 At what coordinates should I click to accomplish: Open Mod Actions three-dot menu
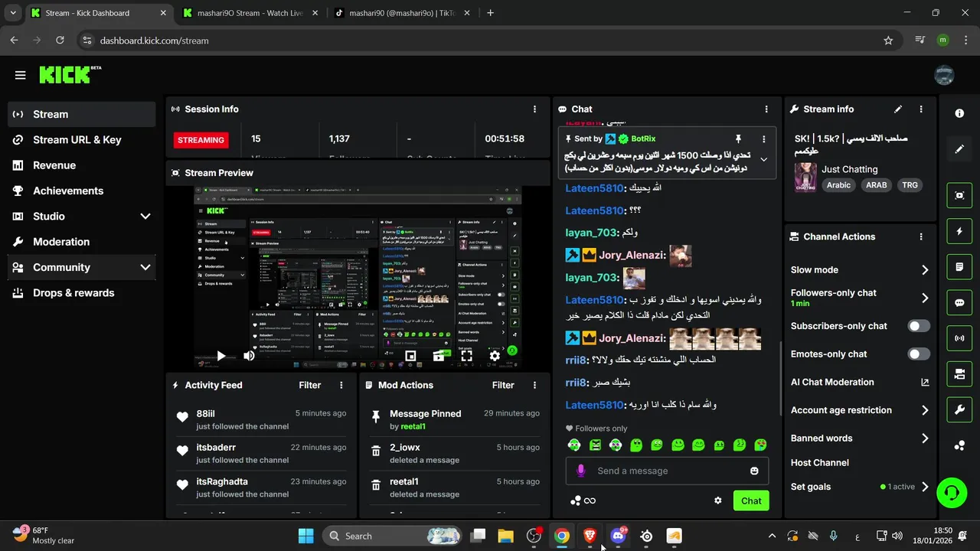(x=534, y=385)
